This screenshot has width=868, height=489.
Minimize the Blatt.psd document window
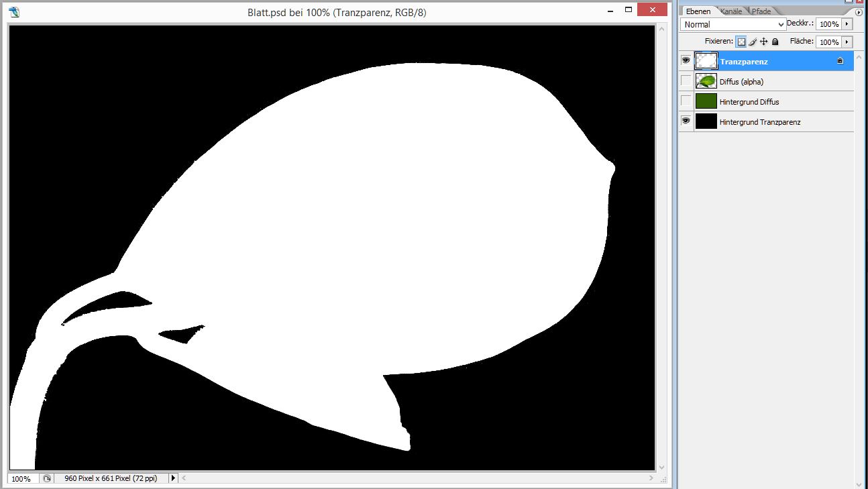609,11
